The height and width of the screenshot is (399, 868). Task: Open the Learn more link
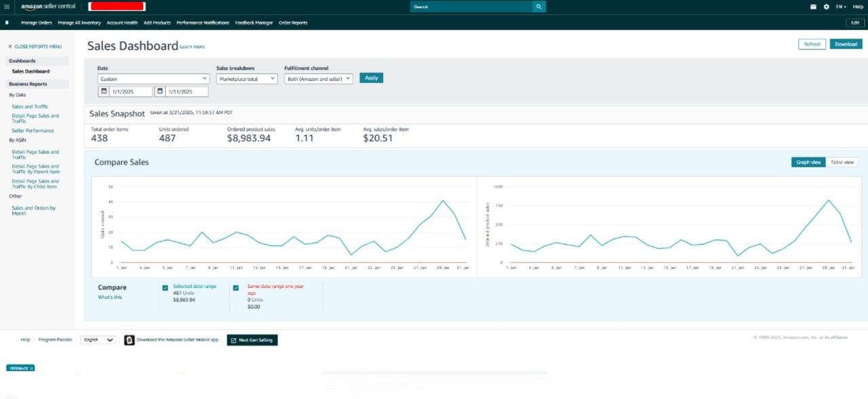[x=192, y=47]
